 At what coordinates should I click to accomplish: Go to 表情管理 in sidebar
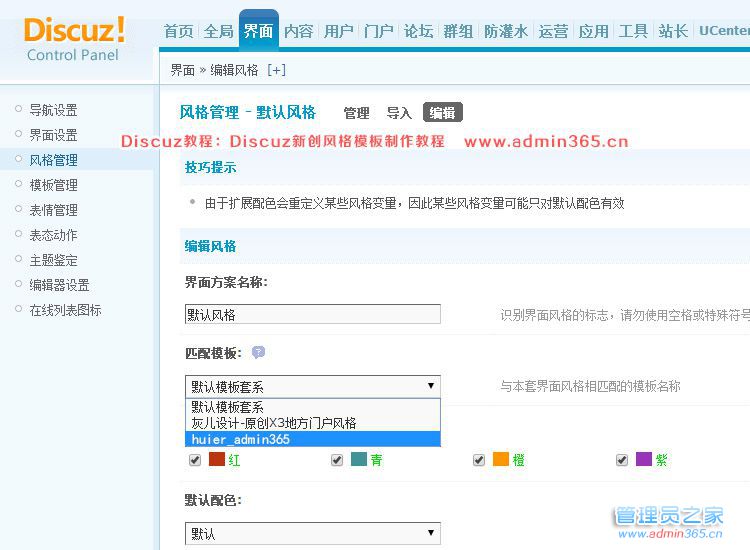click(x=54, y=210)
